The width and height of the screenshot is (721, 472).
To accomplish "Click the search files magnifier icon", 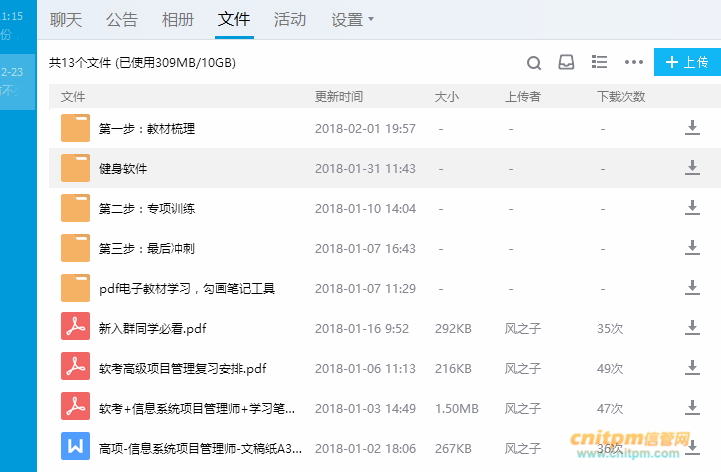I will coord(534,63).
